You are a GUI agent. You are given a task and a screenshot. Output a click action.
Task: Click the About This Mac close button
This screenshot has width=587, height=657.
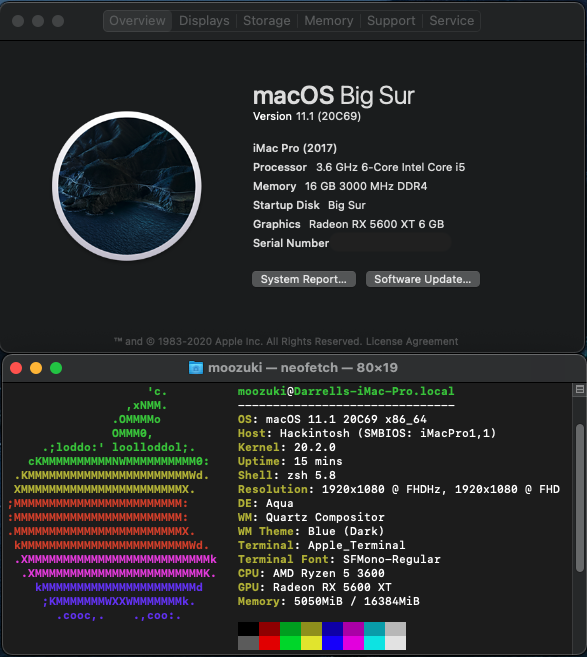[18, 21]
